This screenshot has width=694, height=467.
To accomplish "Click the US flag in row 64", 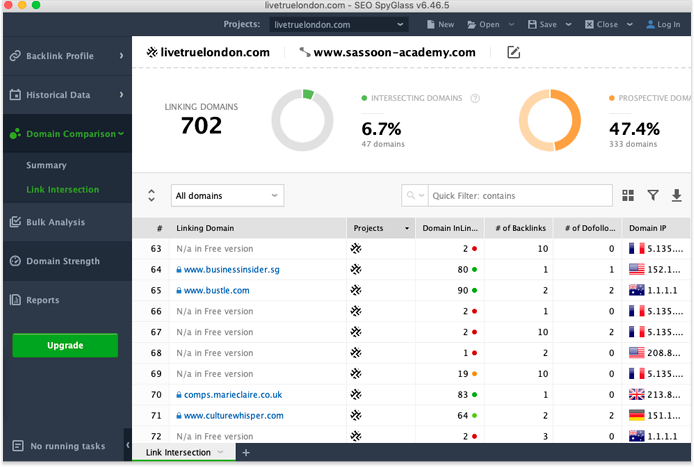I will (636, 270).
